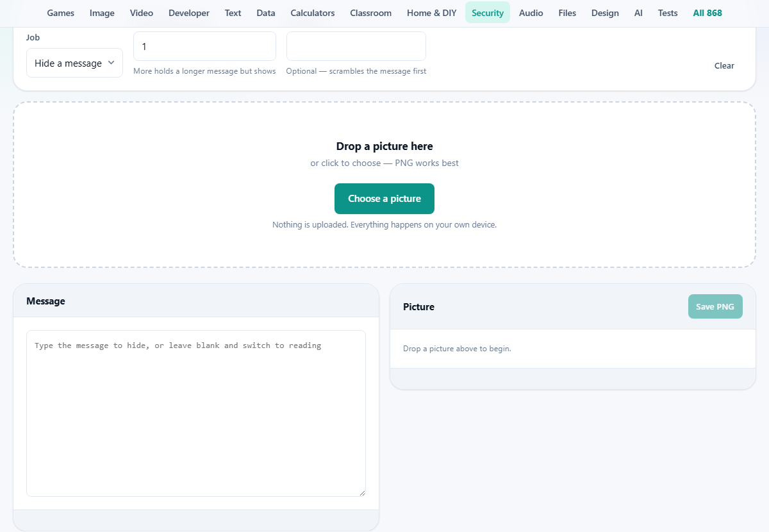
Task: Go to the Tests category
Action: (x=668, y=13)
